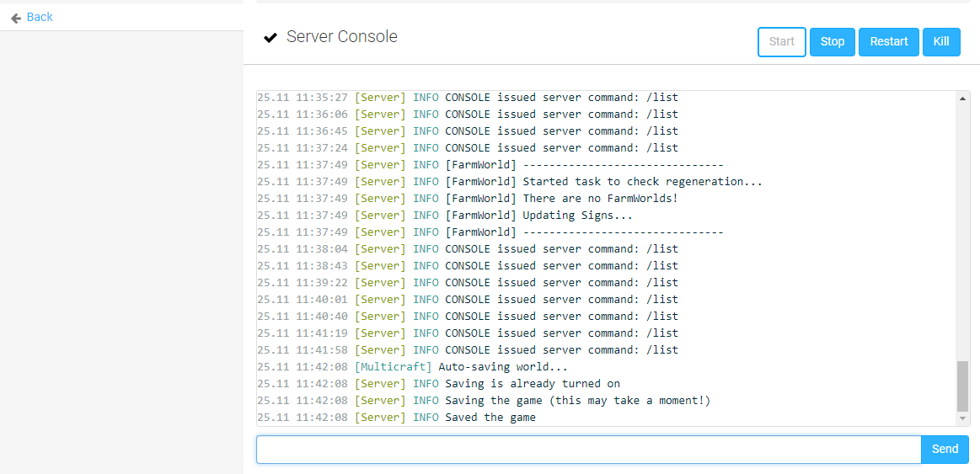Click the There are no FarmWorlds message
Viewport: 980px width, 474px height.
point(600,199)
